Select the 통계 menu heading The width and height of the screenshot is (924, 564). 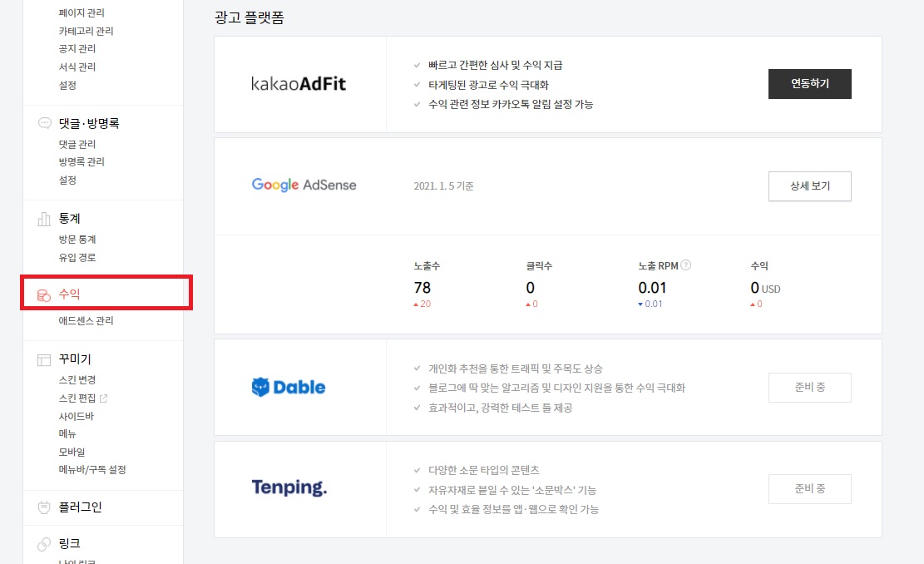(x=70, y=219)
